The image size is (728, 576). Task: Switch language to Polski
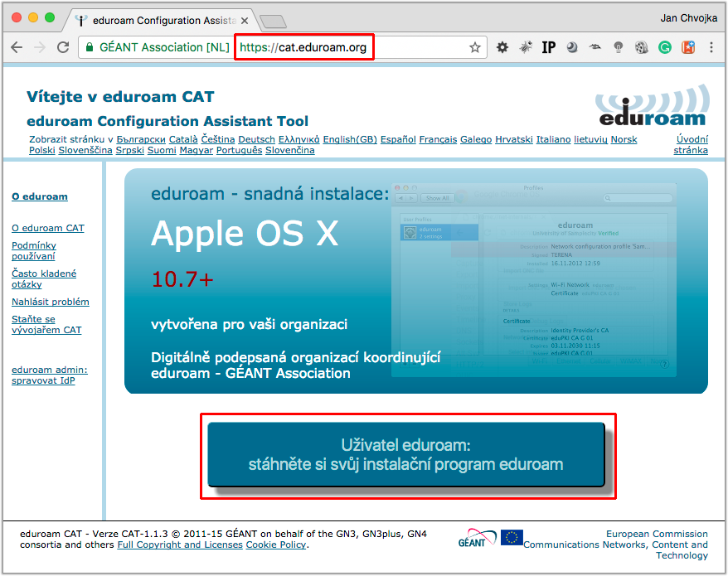pyautogui.click(x=41, y=150)
